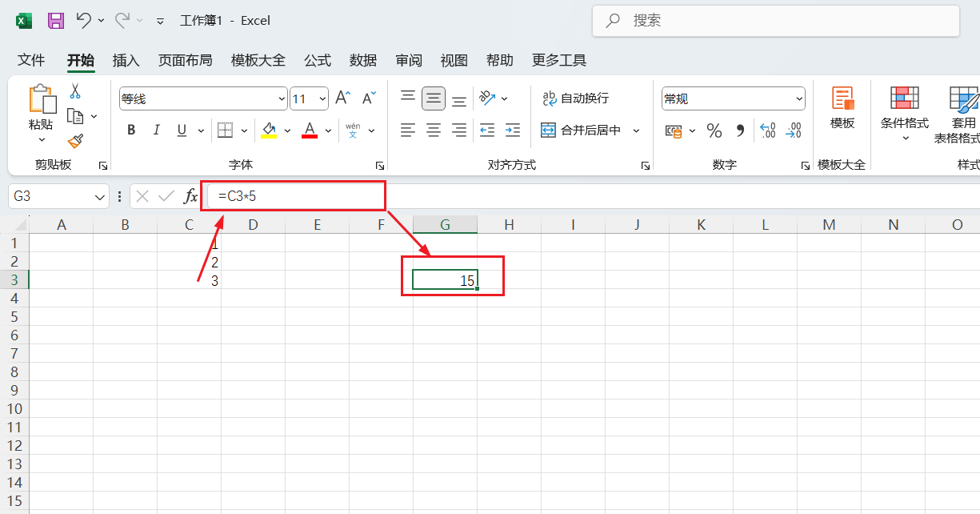980x514 pixels.
Task: Switch to the 插入 tab
Action: tap(126, 60)
